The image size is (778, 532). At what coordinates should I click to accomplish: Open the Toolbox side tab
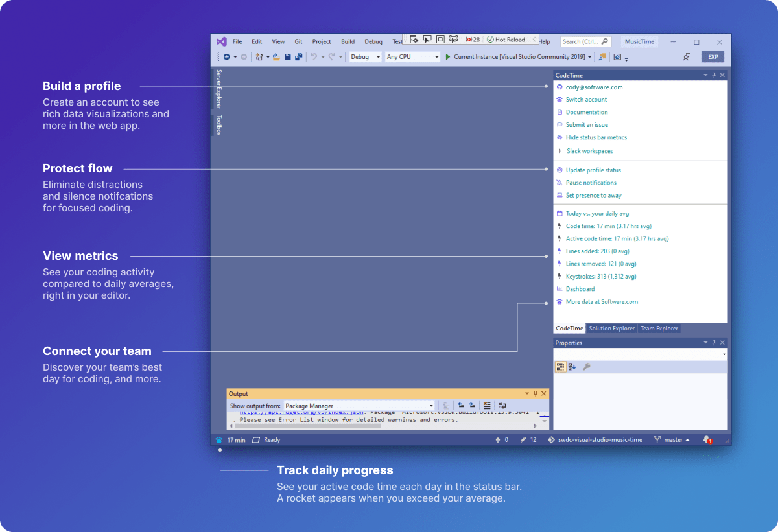pyautogui.click(x=219, y=125)
